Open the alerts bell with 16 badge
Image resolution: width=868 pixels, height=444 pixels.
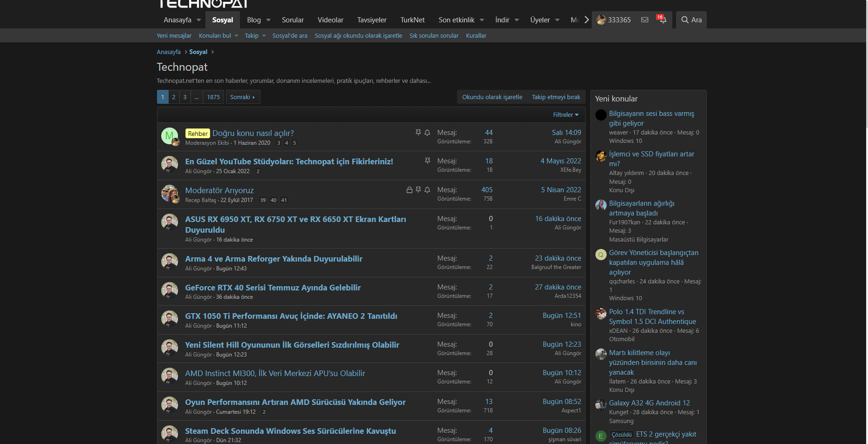click(x=662, y=20)
